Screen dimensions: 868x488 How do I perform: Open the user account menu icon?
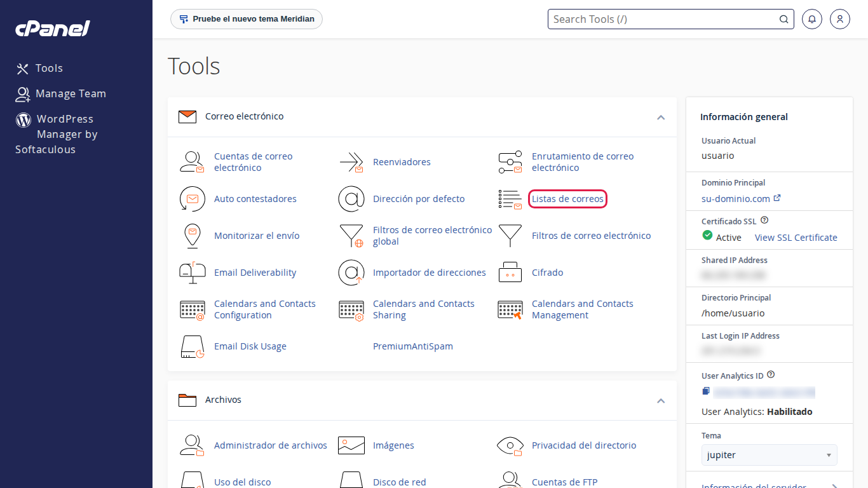point(840,19)
